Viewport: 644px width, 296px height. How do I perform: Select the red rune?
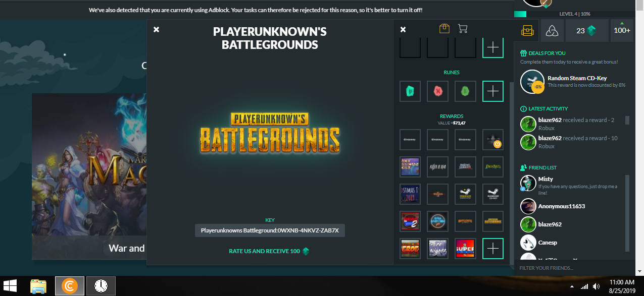437,91
